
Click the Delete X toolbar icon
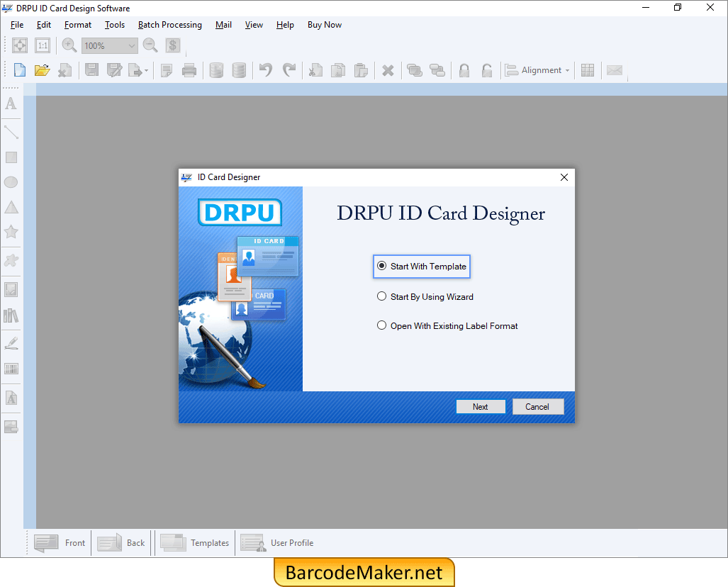[388, 71]
